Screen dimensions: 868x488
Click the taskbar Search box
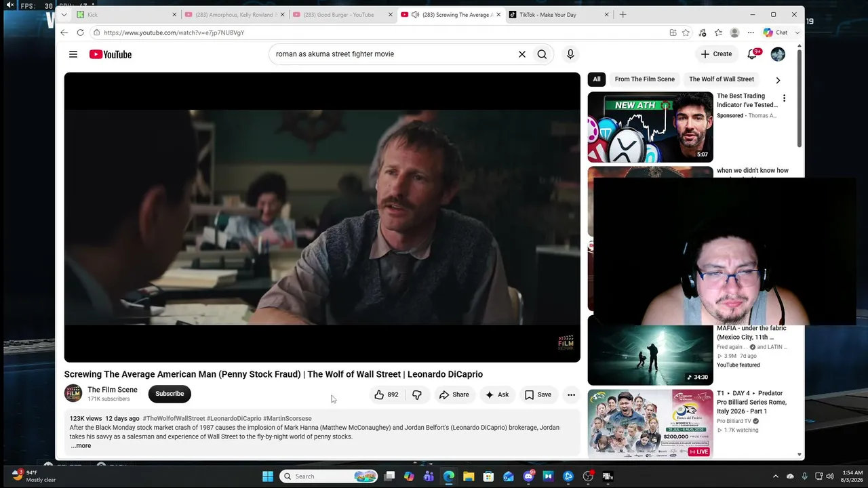point(330,476)
